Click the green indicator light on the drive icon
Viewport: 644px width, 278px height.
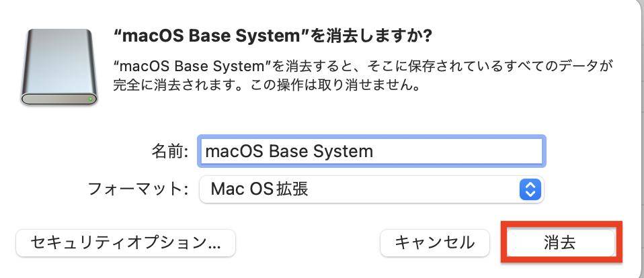tap(91, 99)
